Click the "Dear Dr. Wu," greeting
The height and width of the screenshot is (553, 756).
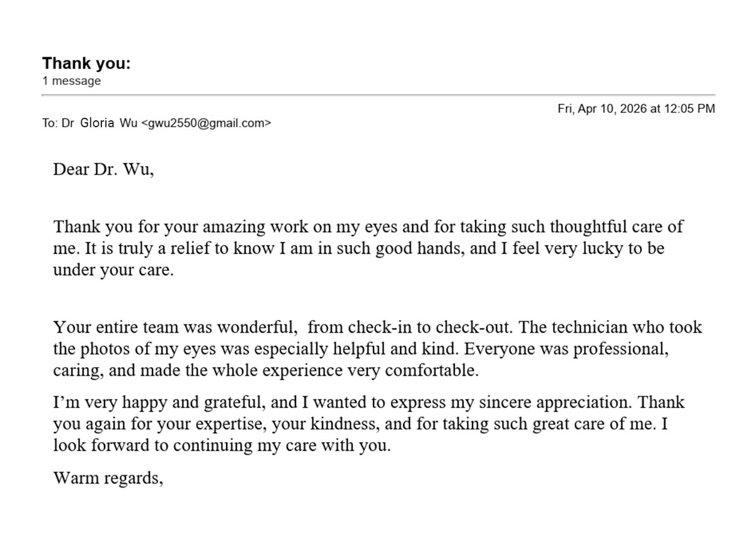[103, 170]
